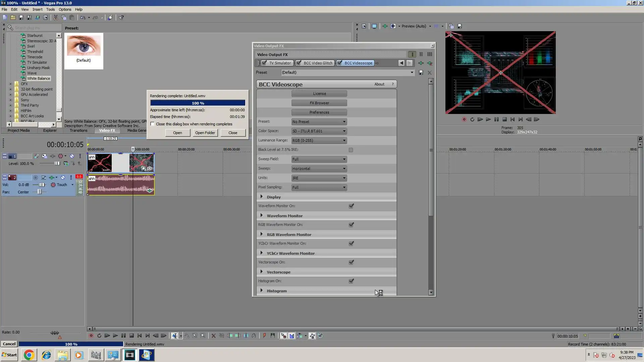Click the Open Folder button
644x362 pixels.
(x=205, y=133)
